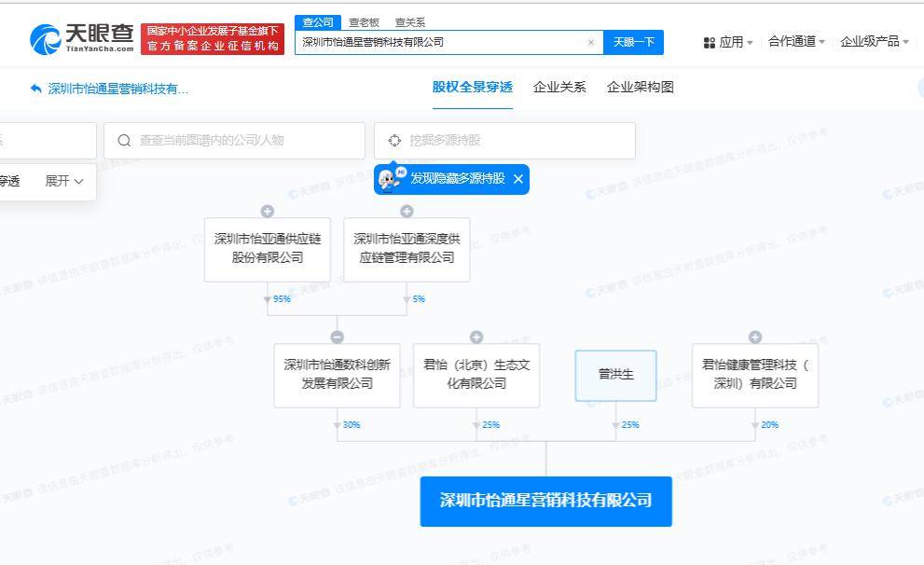Select the 君怡（北京）生态文化有限公司 node
Viewport: 924px width, 565px height.
coord(476,376)
